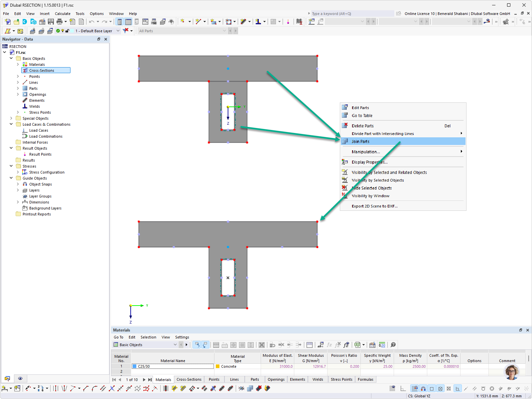The height and width of the screenshot is (399, 532).
Task: Click the cross-section library book icon
Action: [x=299, y=22]
